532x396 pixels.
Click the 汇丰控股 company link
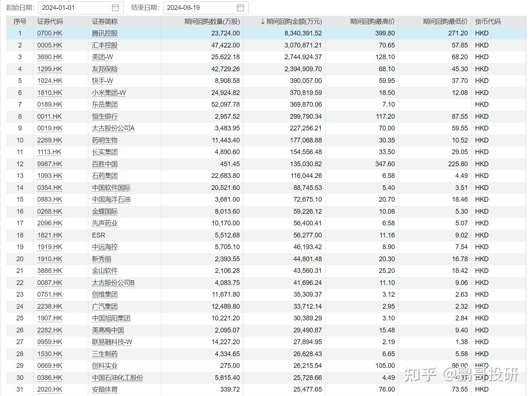[105, 45]
